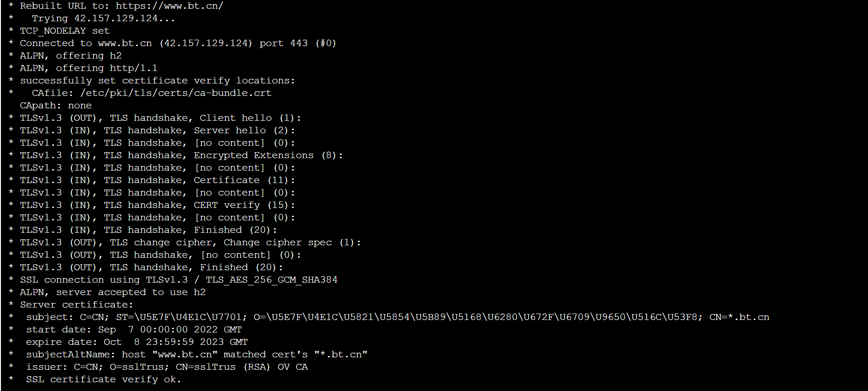Click the Change cipher spec line
Screen dimensions: 868x391
point(189,243)
